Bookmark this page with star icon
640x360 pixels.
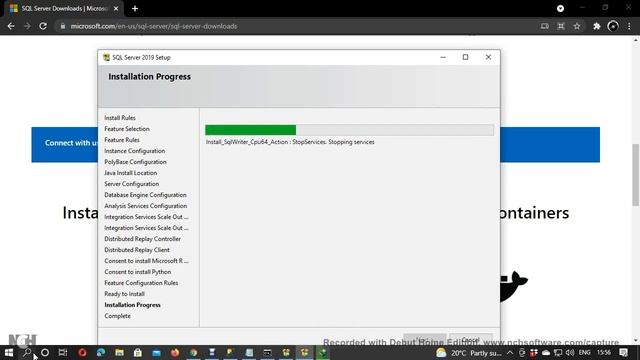coord(577,26)
